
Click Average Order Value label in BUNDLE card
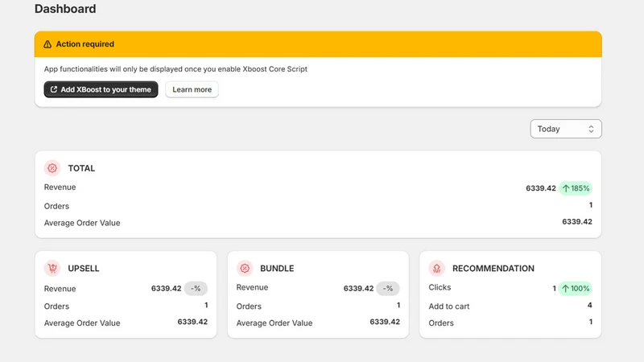(x=275, y=323)
